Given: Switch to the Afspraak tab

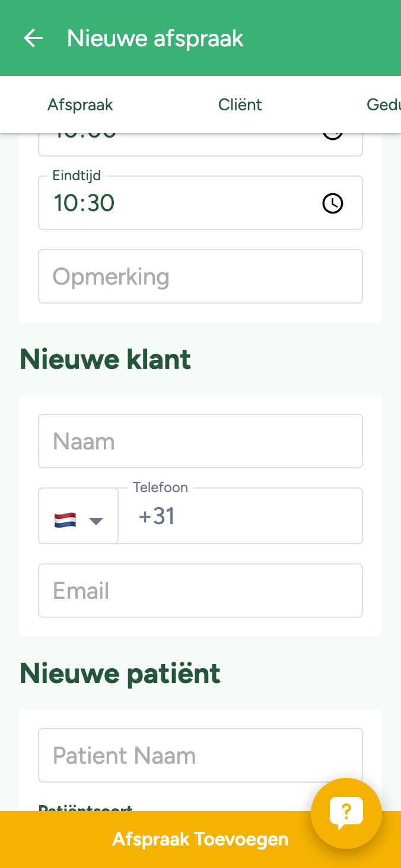Looking at the screenshot, I should (80, 105).
